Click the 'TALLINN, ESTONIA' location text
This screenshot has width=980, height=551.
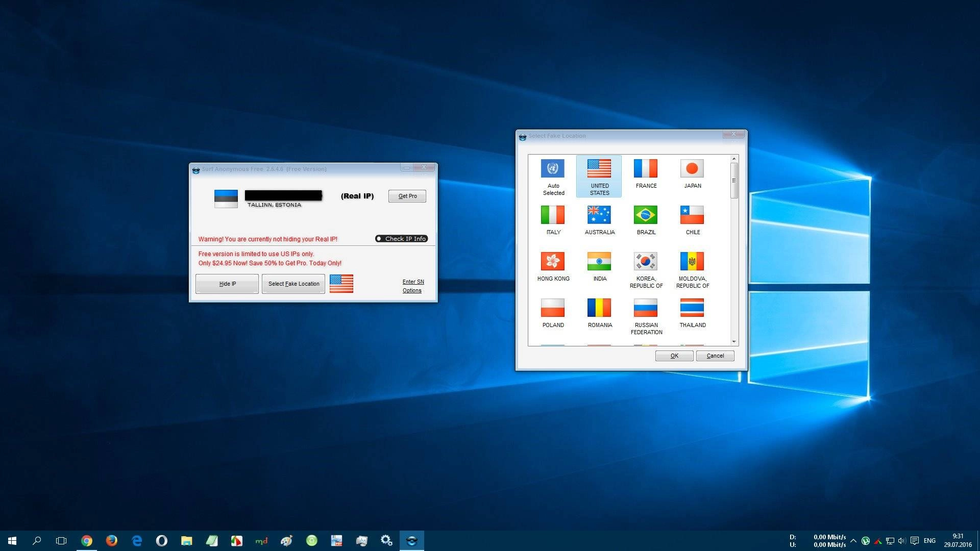[x=274, y=205]
